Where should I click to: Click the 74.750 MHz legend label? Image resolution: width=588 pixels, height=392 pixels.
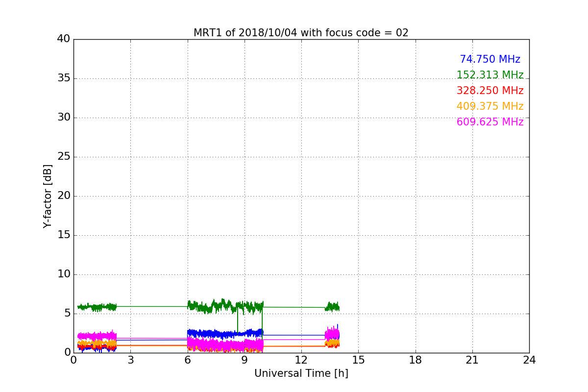pyautogui.click(x=490, y=59)
